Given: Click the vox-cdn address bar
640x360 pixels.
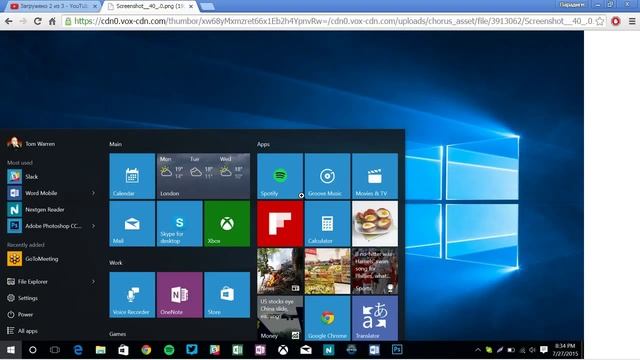Looking at the screenshot, I should pyautogui.click(x=333, y=21).
